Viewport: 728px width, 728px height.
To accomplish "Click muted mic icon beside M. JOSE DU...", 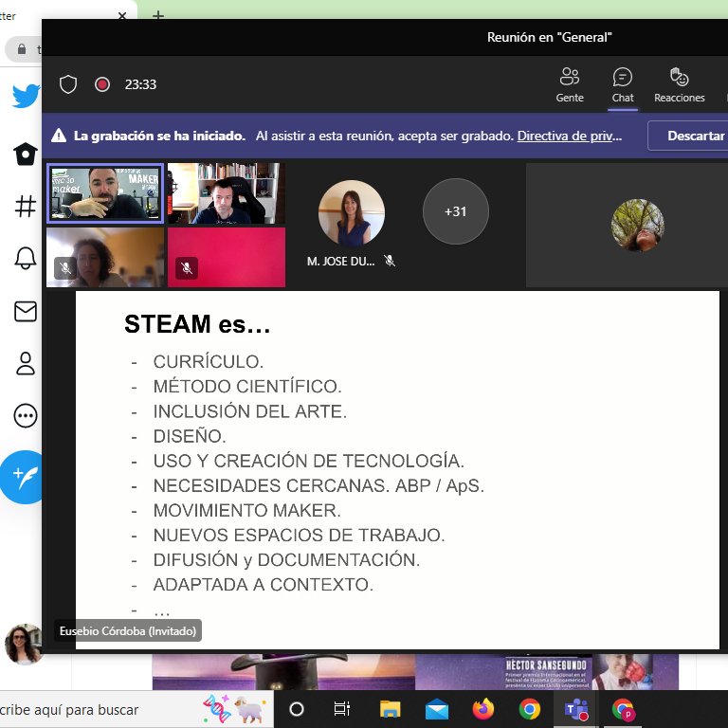I will click(390, 261).
